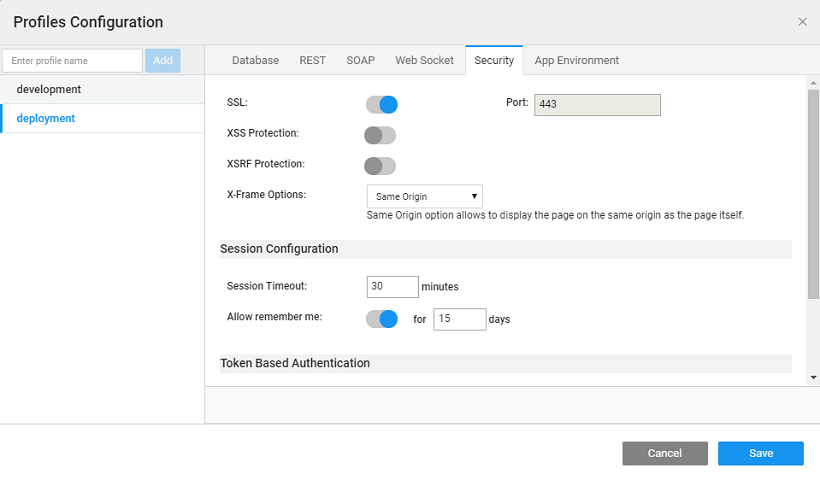Image resolution: width=820 pixels, height=480 pixels.
Task: Switch to the Database tab
Action: pos(255,60)
